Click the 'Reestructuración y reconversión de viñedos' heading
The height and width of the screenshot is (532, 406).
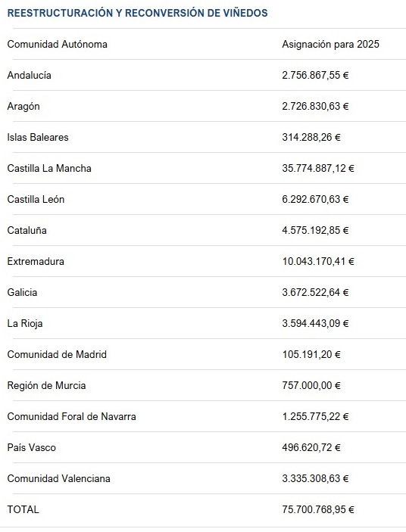pyautogui.click(x=138, y=13)
